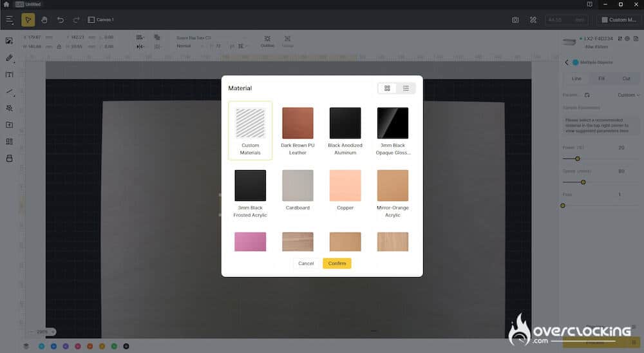Open the Custom Material selector button

[618, 20]
